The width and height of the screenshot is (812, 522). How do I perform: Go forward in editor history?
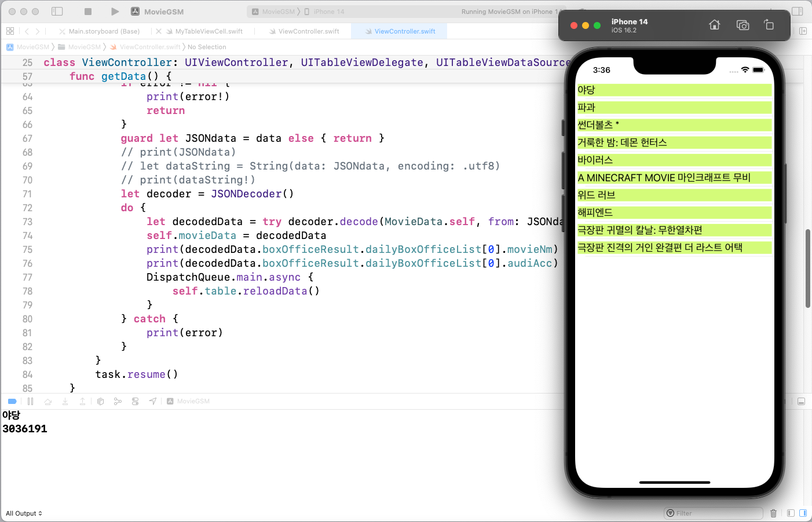click(x=38, y=31)
